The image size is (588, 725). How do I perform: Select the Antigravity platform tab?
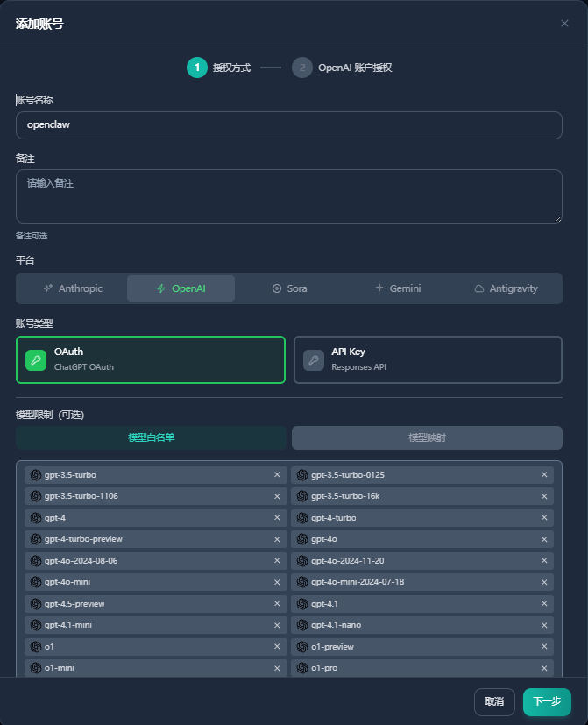[506, 288]
